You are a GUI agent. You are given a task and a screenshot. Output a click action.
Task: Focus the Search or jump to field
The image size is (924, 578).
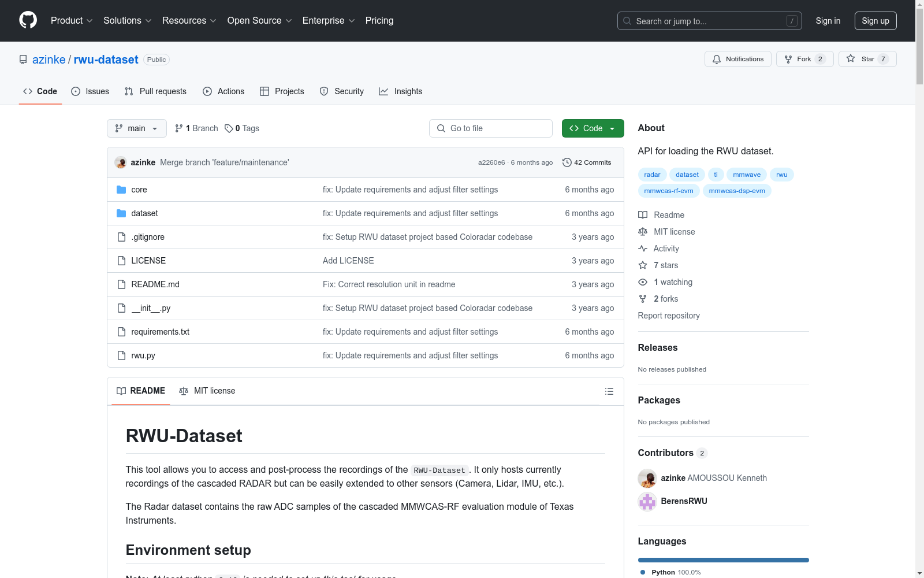[x=710, y=21]
